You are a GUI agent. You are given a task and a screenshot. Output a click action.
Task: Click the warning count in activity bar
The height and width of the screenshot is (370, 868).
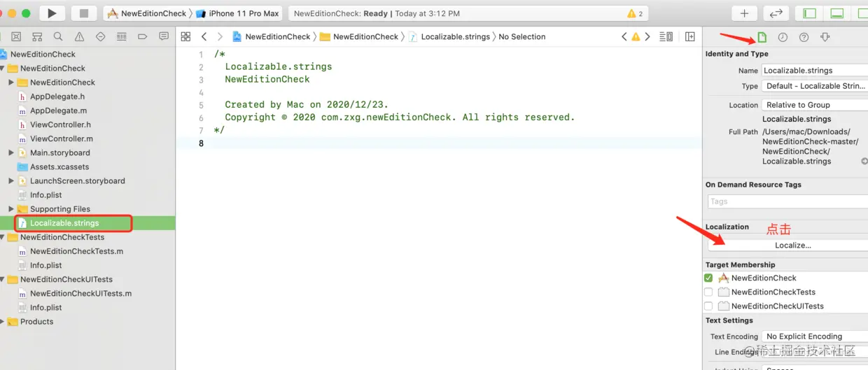click(x=636, y=13)
